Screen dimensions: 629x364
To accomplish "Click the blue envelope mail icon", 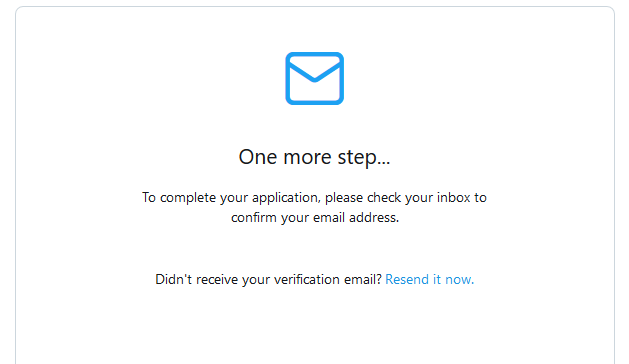I will (x=314, y=78).
